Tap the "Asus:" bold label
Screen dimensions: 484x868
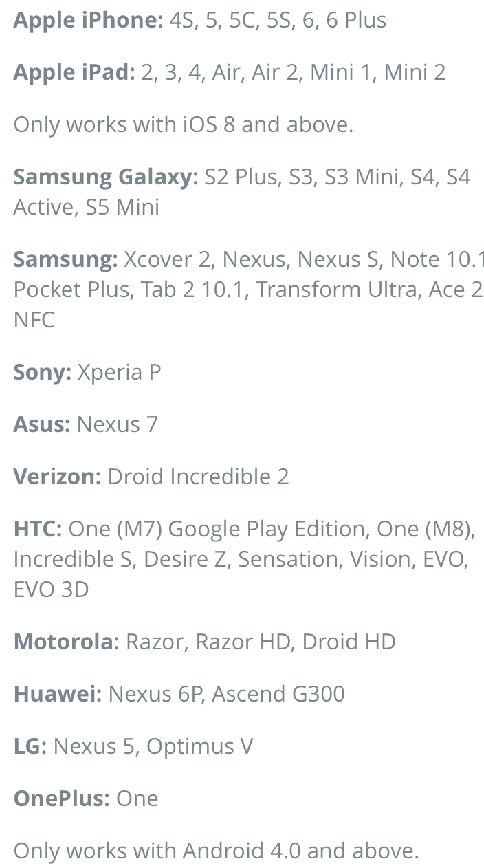[41, 424]
